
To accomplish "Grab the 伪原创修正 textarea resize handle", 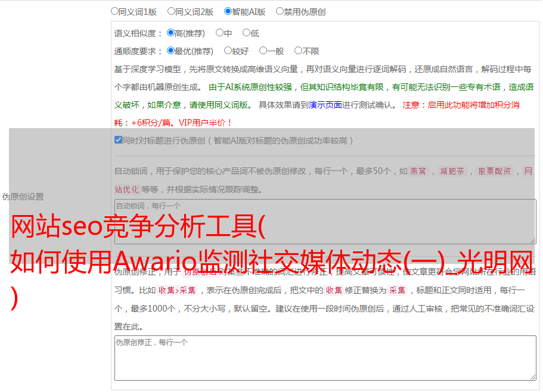I will [533, 377].
